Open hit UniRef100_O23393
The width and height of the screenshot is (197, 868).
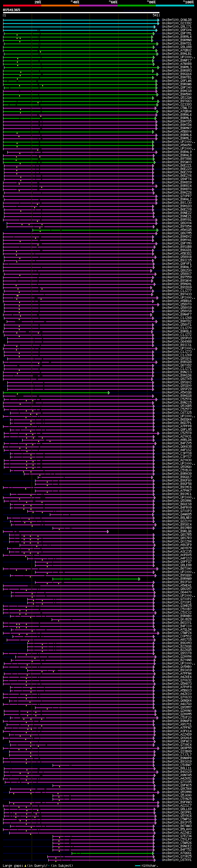point(176,104)
